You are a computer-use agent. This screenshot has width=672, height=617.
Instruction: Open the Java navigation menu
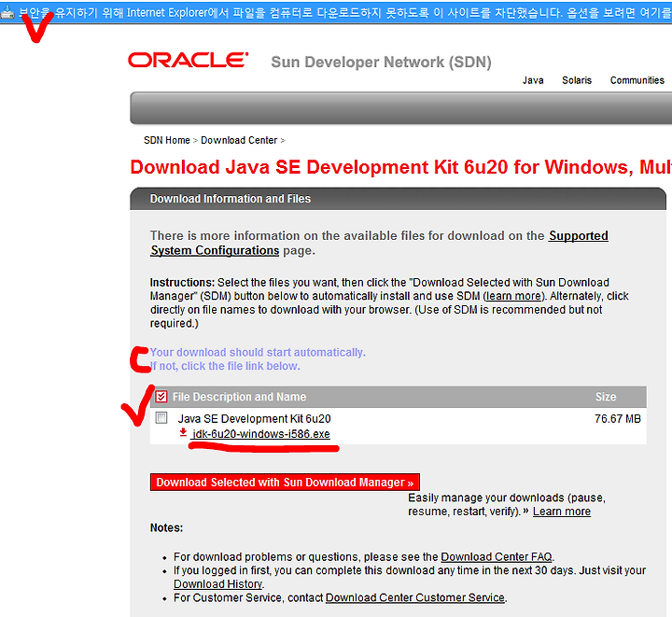[533, 80]
